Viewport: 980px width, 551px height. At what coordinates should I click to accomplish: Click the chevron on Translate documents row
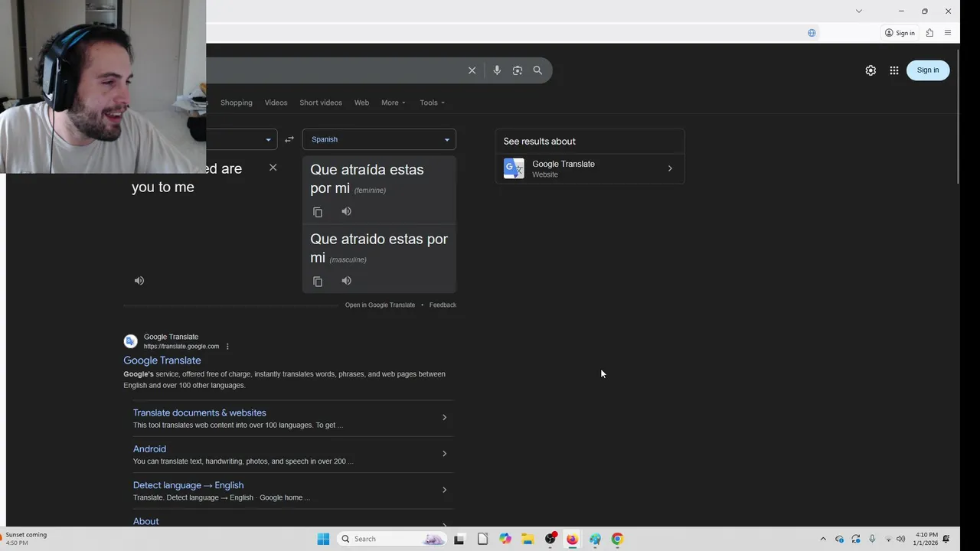click(444, 418)
